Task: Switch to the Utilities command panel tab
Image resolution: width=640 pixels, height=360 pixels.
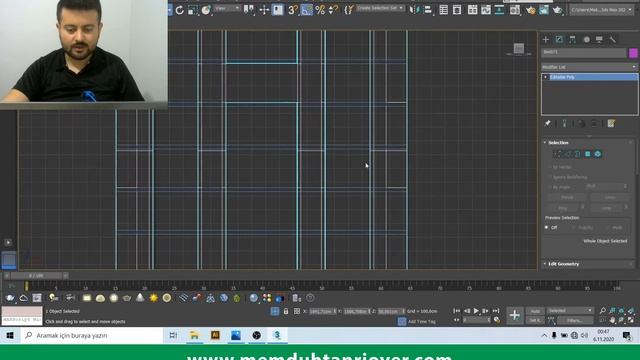Action: (x=612, y=40)
